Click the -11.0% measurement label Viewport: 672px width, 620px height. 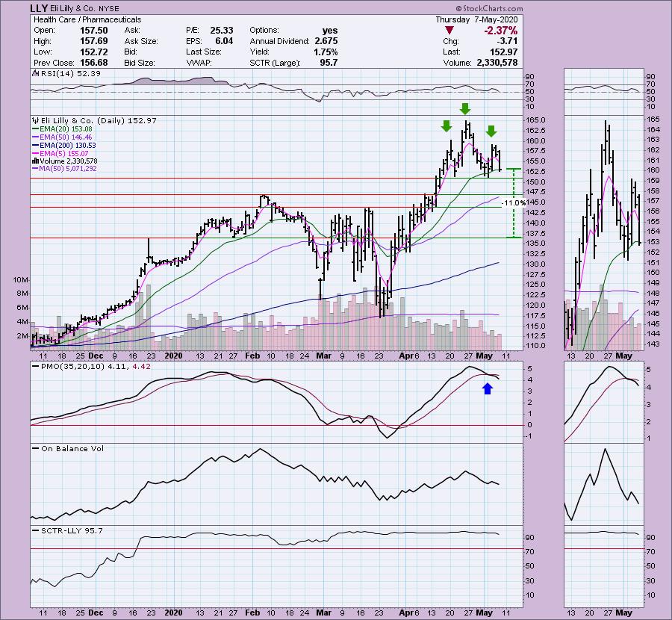click(514, 202)
